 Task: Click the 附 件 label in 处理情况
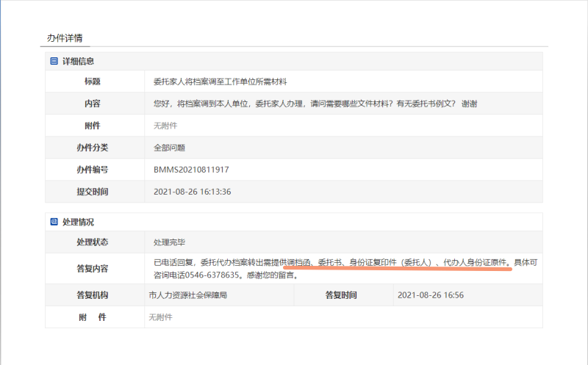[93, 317]
